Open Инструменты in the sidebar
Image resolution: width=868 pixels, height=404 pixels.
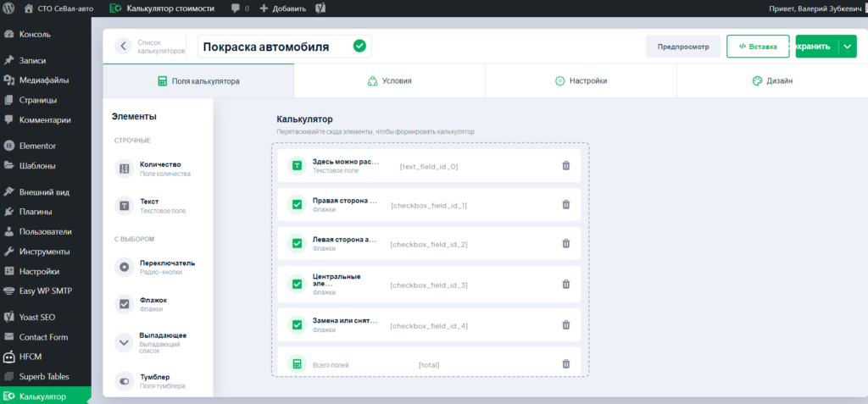(x=46, y=252)
